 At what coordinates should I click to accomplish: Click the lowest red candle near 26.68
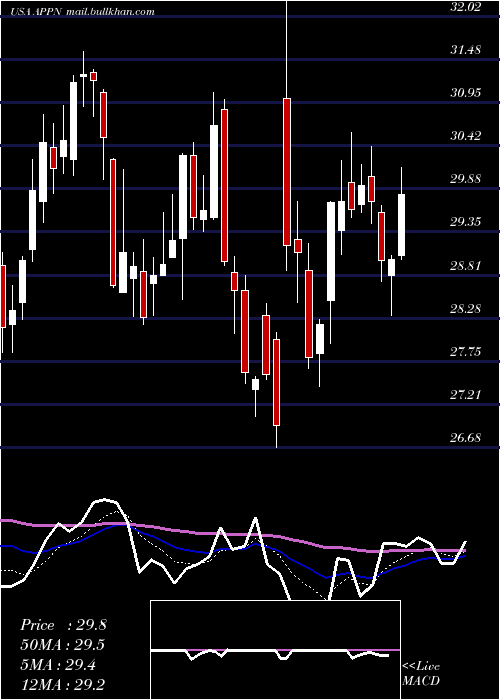tap(276, 382)
